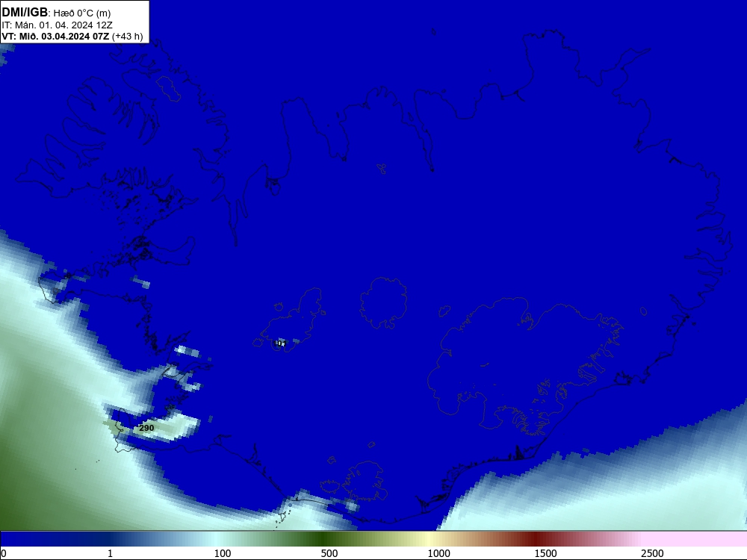Click the small 01 label in the central glacier

click(x=282, y=343)
